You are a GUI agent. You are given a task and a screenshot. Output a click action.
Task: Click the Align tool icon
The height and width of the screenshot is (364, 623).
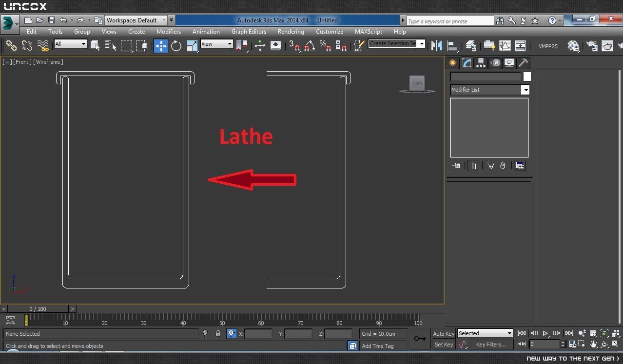(453, 46)
